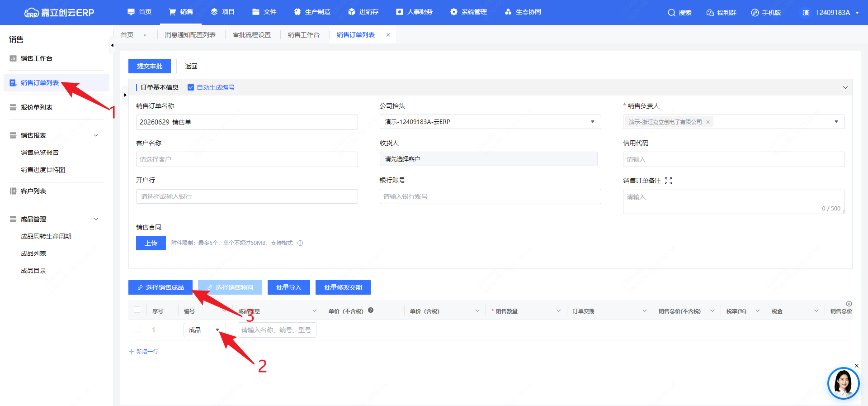The height and width of the screenshot is (406, 868).
Task: Open the 成品 type dropdown in row 1
Action: click(204, 330)
